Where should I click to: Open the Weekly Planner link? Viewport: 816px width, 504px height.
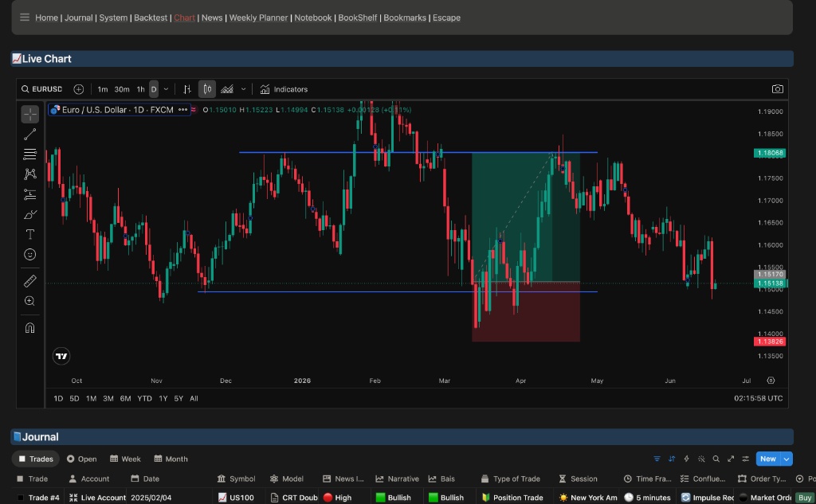pyautogui.click(x=258, y=18)
